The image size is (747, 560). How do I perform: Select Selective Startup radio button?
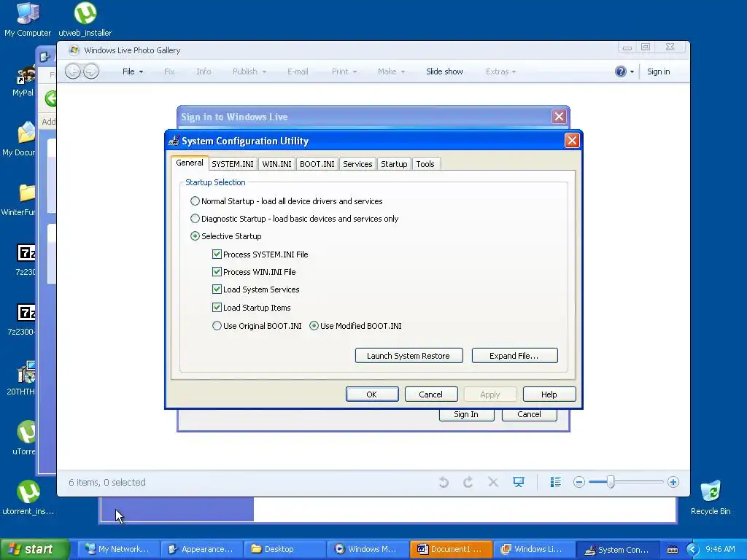click(195, 236)
